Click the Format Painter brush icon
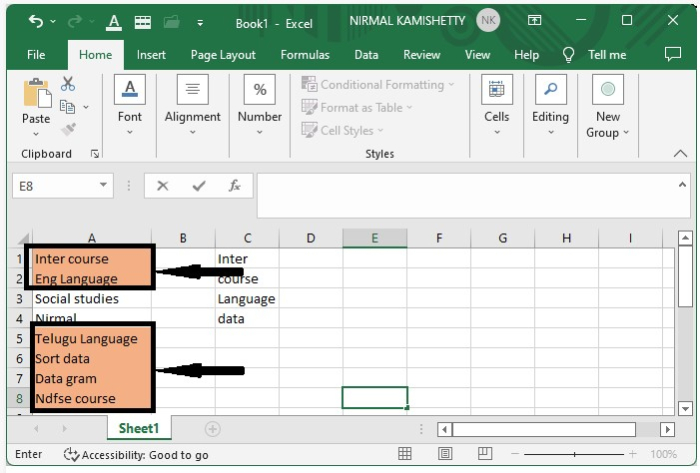 [x=68, y=129]
